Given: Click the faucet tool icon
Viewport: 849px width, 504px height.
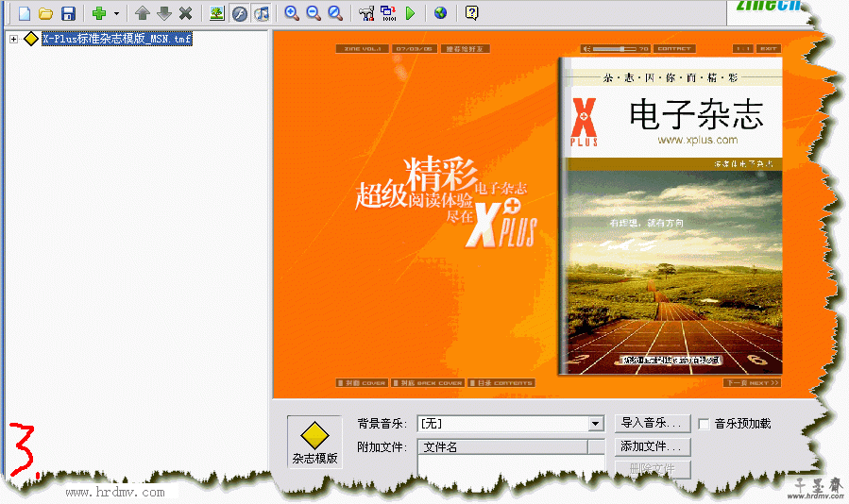Looking at the screenshot, I should 366,13.
